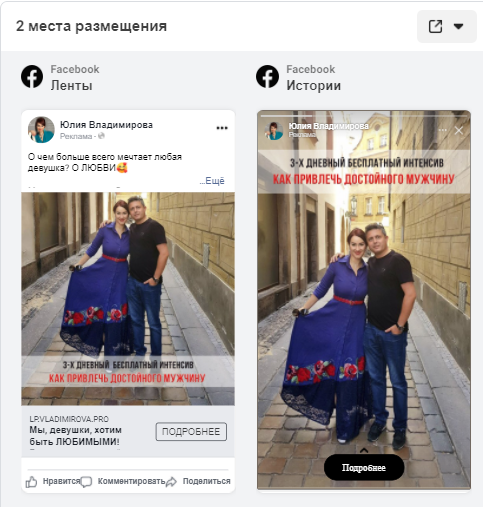The image size is (483, 507).
Task: Close the story preview with X
Action: (459, 130)
